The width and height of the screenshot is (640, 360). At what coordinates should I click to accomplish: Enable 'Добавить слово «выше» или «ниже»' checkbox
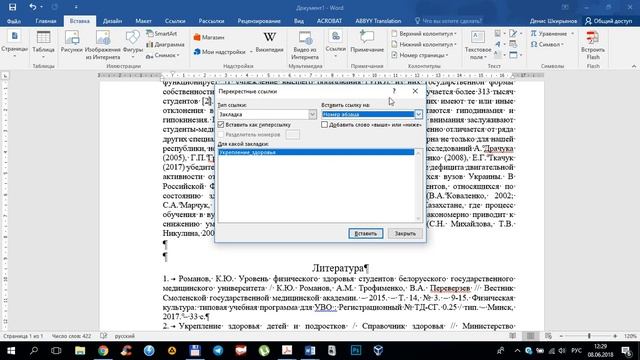(324, 124)
